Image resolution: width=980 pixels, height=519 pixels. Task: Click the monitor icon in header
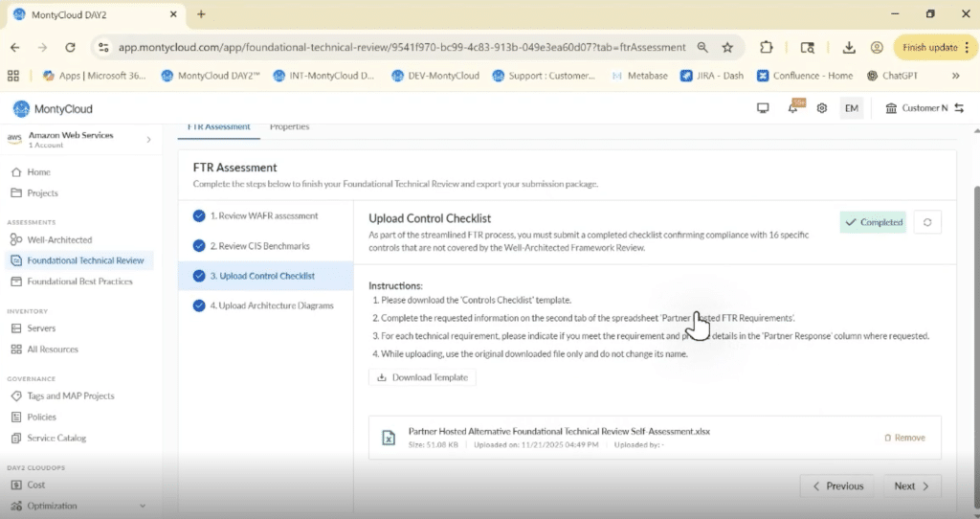tap(763, 108)
